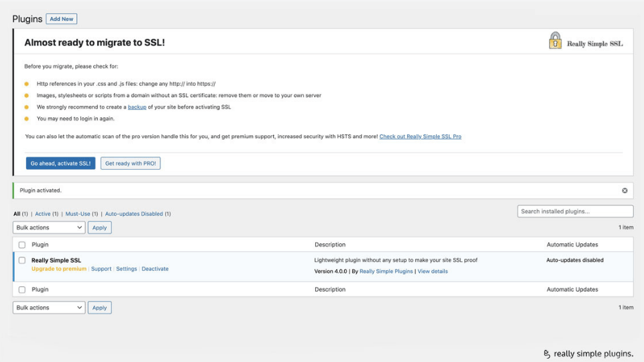This screenshot has width=644, height=362.
Task: Click the Really Simple SSL plugin name
Action: (56, 260)
